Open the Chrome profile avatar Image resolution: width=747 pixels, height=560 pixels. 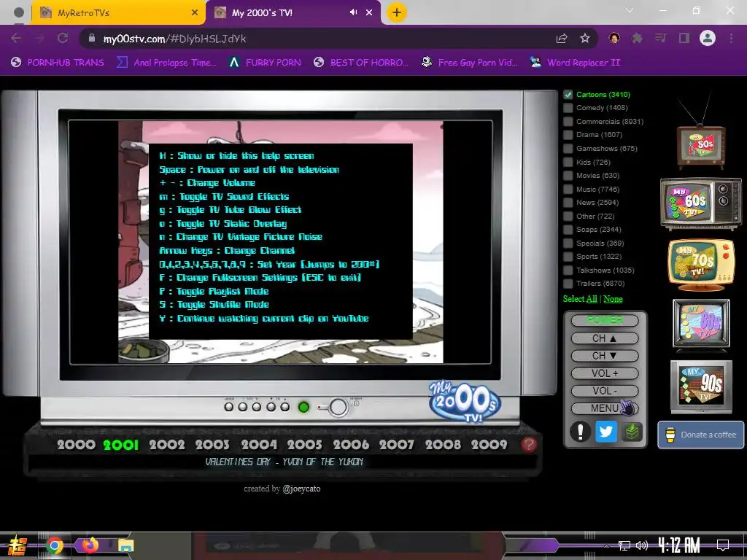click(708, 38)
